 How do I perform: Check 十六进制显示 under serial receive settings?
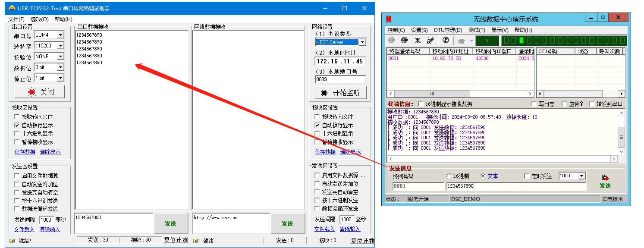(x=17, y=134)
